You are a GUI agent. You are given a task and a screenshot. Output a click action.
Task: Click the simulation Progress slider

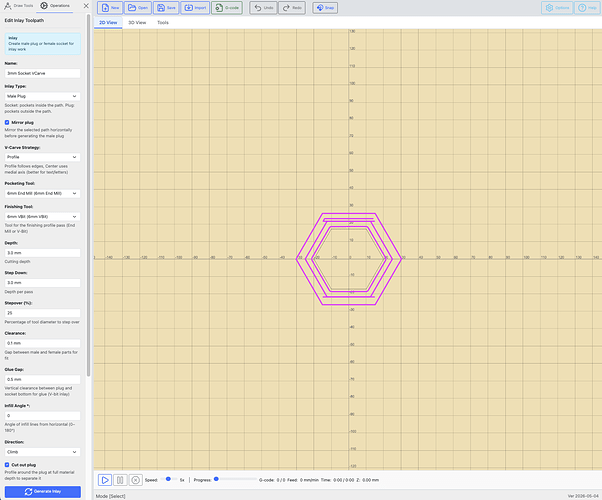click(235, 479)
